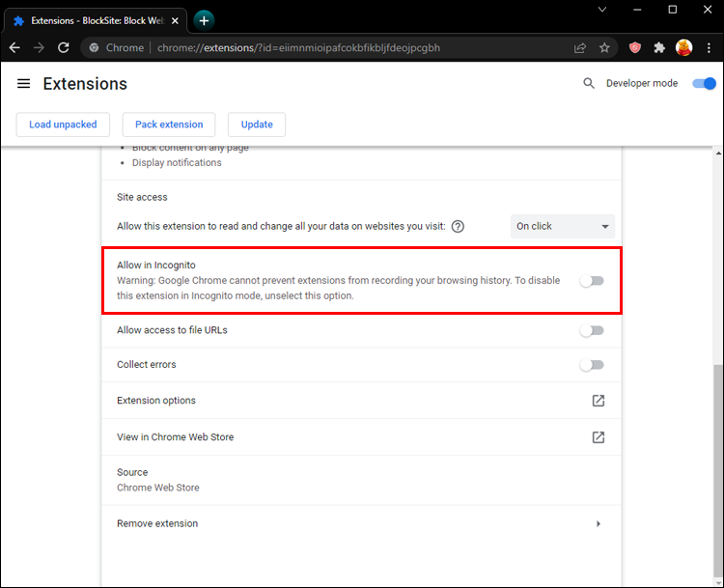The height and width of the screenshot is (588, 724).
Task: Click the Source Chrome Web Store value
Action: coord(158,488)
